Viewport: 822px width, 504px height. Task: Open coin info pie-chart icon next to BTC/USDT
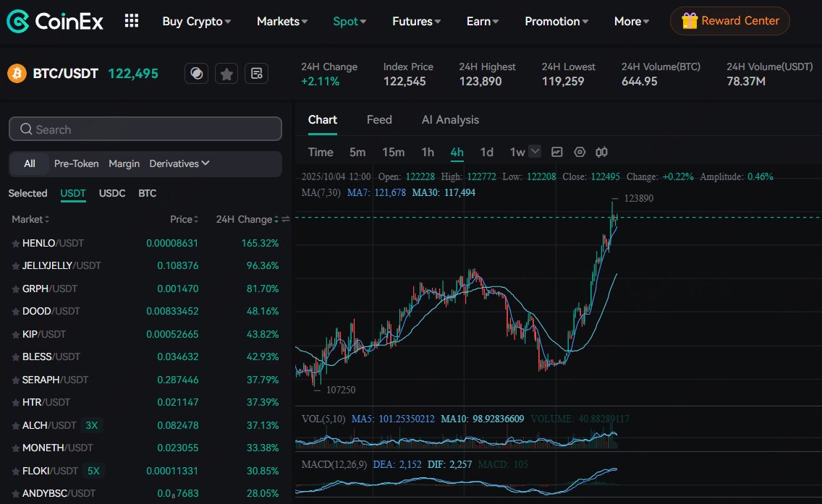pos(197,74)
